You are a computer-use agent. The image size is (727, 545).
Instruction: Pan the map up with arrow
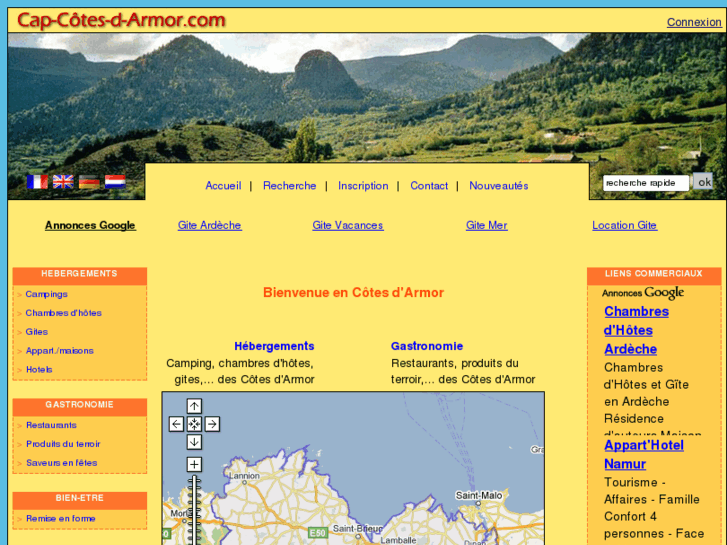pyautogui.click(x=194, y=406)
